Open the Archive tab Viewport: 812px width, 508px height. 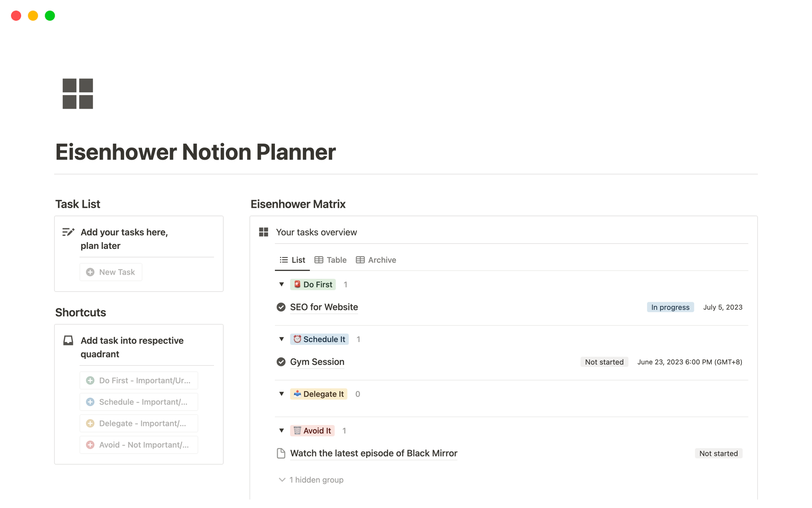click(376, 260)
